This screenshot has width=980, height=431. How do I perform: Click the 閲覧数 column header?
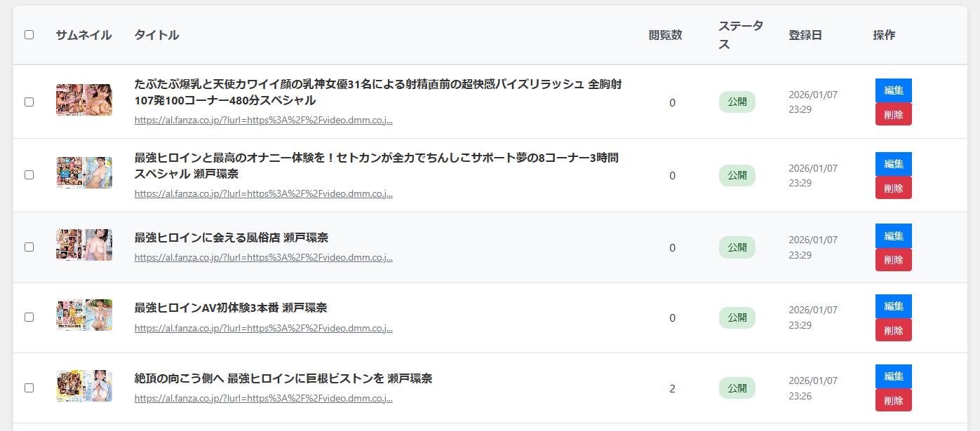pos(665,35)
